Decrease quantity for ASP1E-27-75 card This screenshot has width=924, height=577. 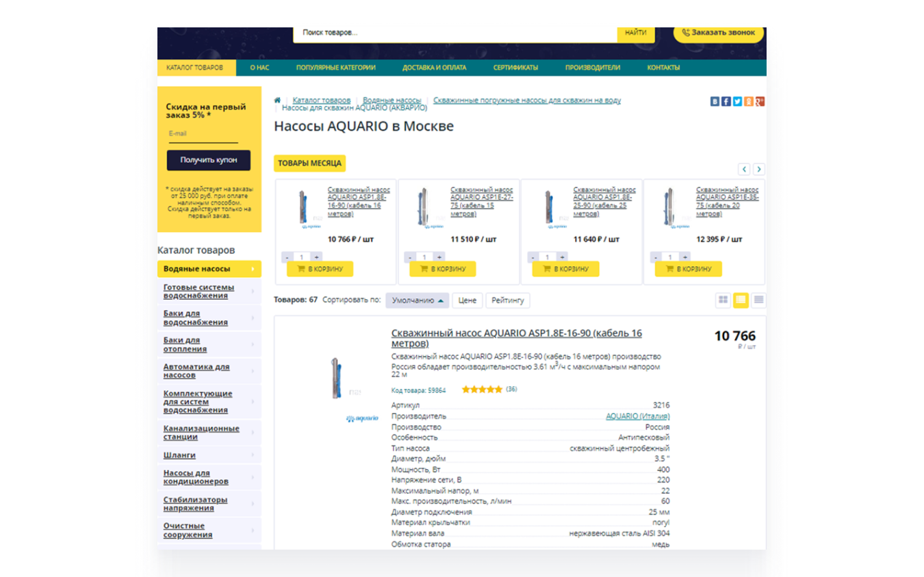click(410, 257)
